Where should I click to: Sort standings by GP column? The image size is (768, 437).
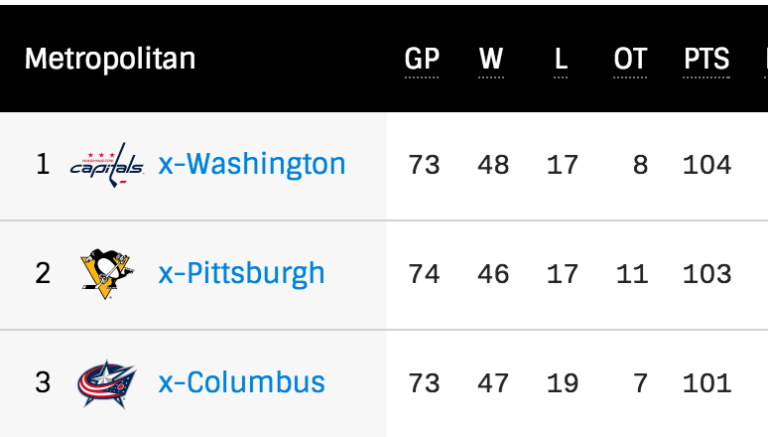click(x=422, y=59)
